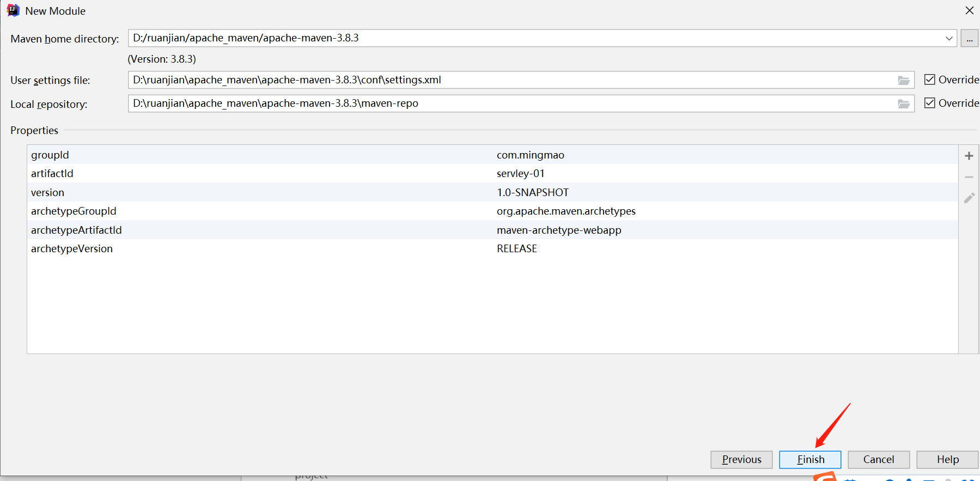This screenshot has width=980, height=481.
Task: Click the Maven home directory label
Action: pos(64,39)
